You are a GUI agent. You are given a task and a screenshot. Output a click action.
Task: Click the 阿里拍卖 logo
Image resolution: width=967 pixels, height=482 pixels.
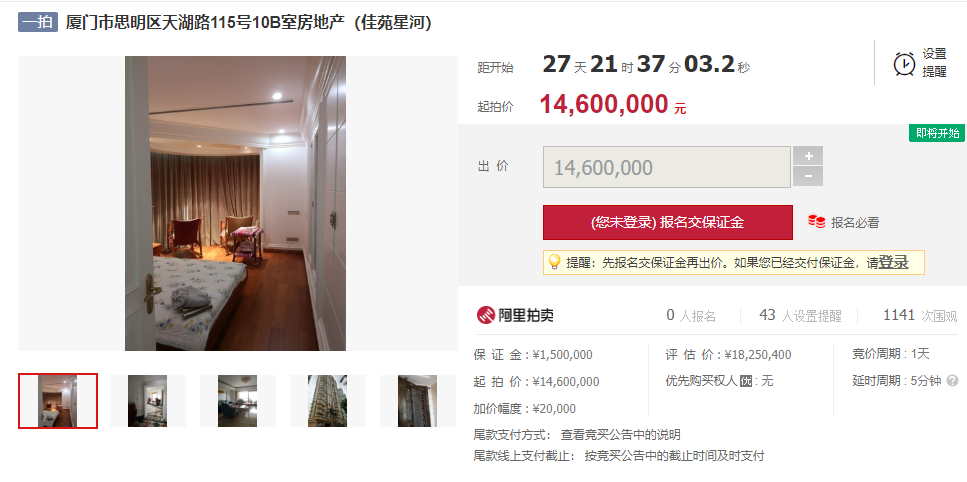coord(515,315)
